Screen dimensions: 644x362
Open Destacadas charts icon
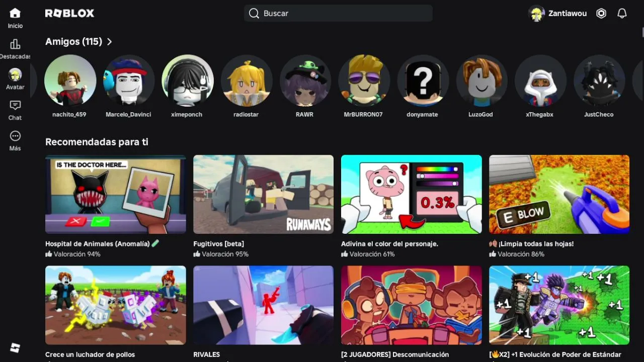pos(15,44)
